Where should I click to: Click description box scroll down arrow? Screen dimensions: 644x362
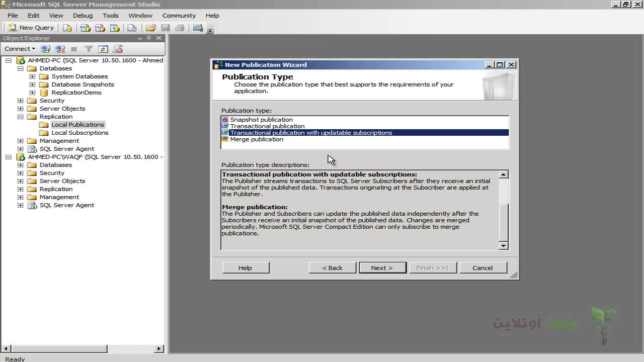click(504, 245)
